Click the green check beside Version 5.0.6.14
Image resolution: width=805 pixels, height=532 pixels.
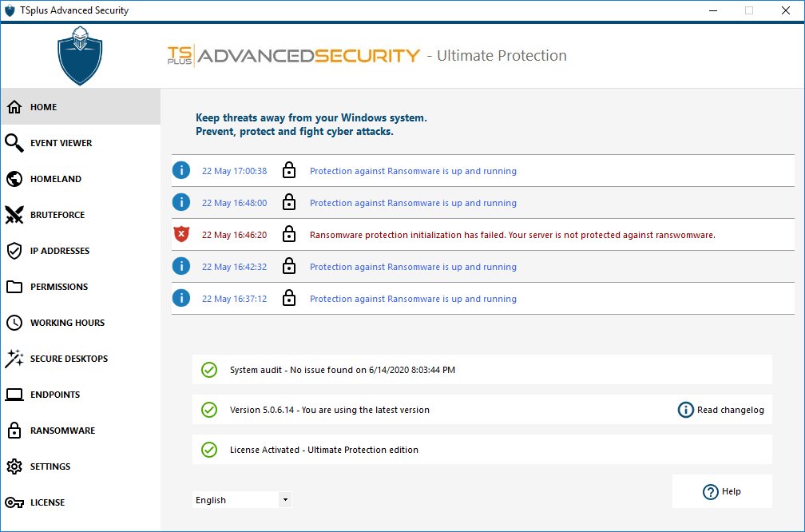pyautogui.click(x=209, y=410)
